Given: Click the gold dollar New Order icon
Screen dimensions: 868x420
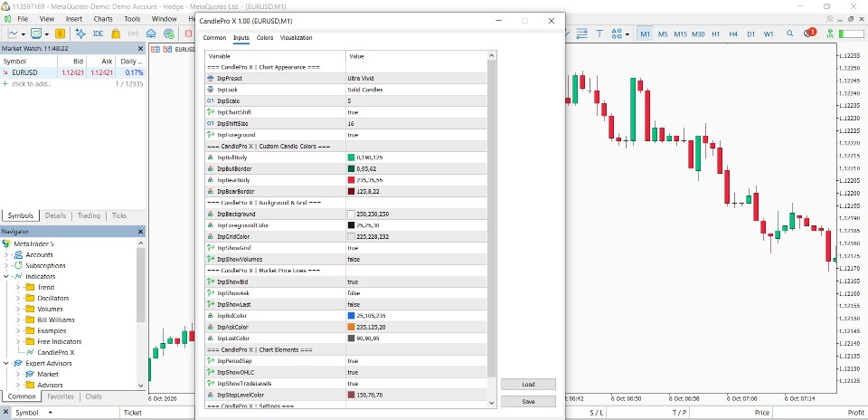Looking at the screenshot, I should click(x=60, y=33).
